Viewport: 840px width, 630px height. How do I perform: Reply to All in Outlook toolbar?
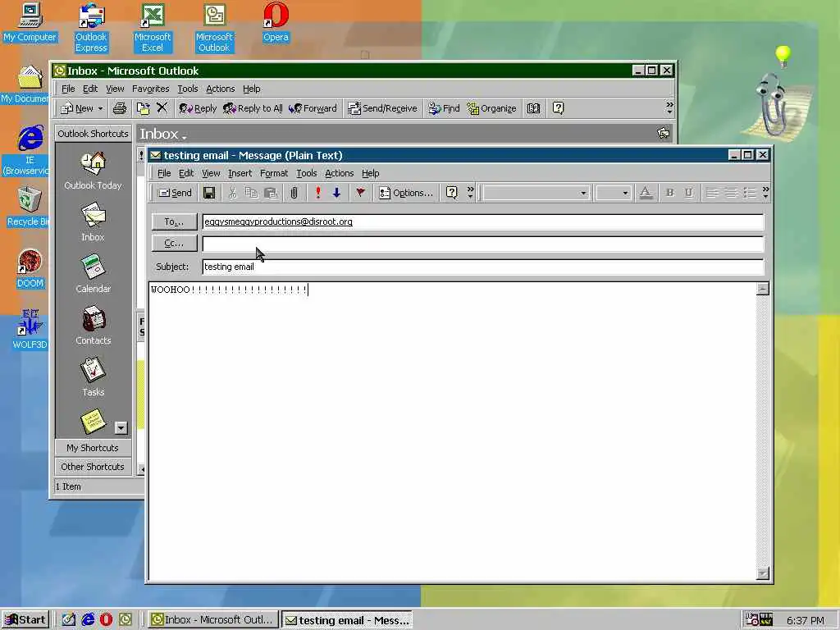(253, 108)
